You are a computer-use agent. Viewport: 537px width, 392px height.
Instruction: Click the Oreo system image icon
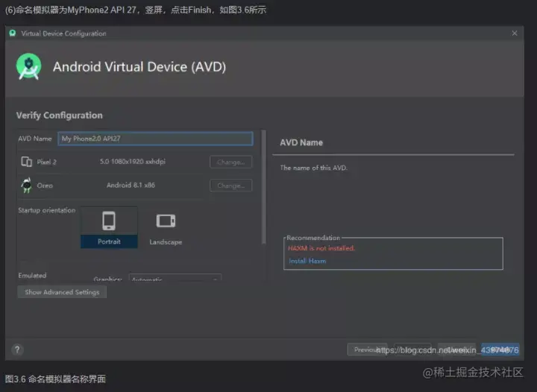[26, 185]
